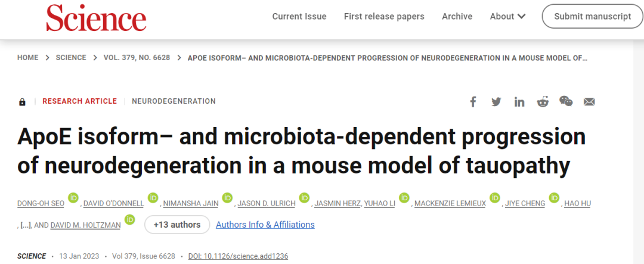Viewport: 644px width, 264px height.
Task: Open author Nimansha Jain's profile link
Action: (x=191, y=204)
